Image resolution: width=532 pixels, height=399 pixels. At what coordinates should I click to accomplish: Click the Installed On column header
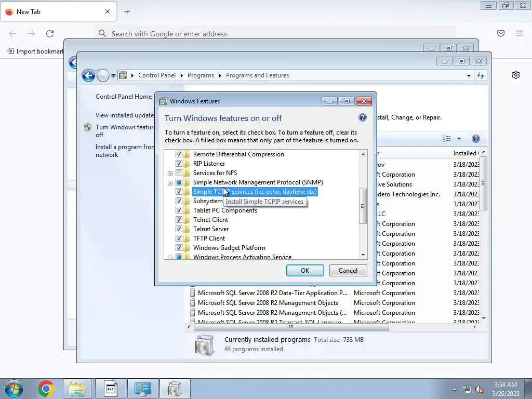point(465,153)
